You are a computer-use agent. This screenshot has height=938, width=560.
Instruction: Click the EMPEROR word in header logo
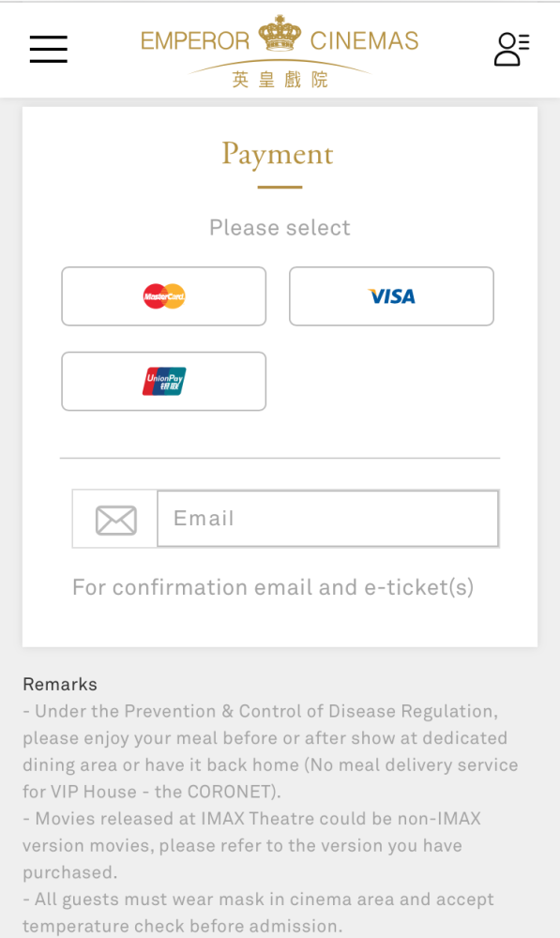click(195, 41)
